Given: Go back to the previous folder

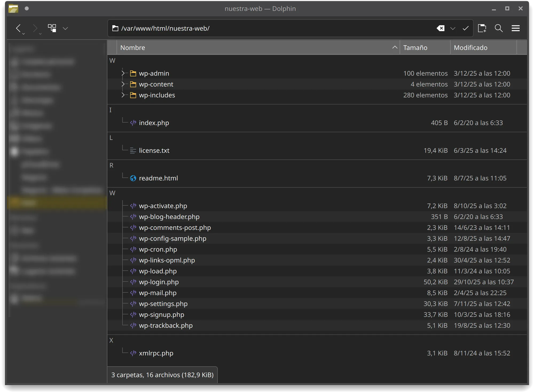Looking at the screenshot, I should [x=18, y=28].
